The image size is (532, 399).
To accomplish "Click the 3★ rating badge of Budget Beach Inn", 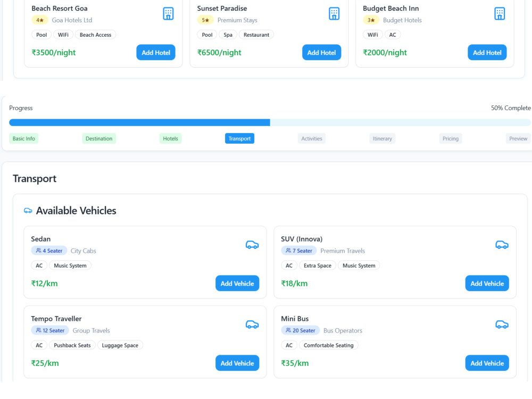I will [371, 20].
